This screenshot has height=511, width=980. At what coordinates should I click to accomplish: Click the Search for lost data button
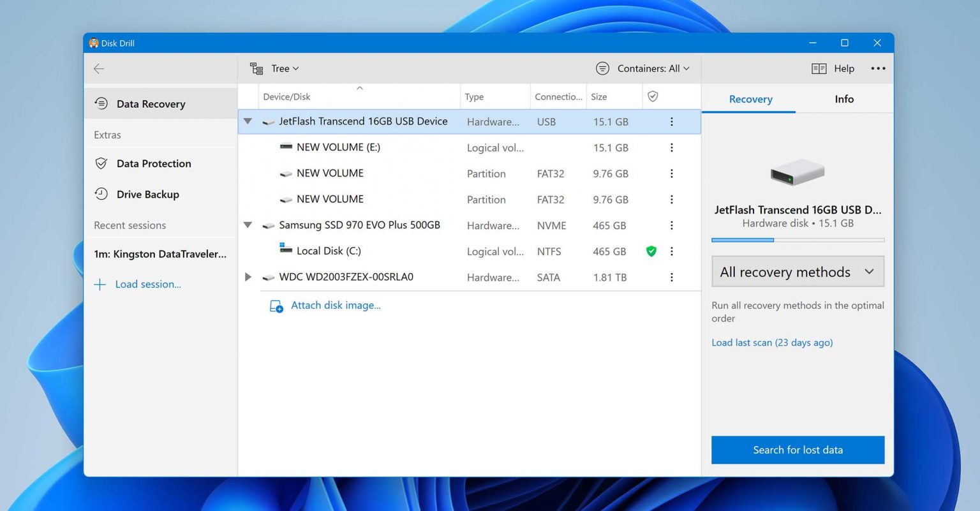click(798, 450)
